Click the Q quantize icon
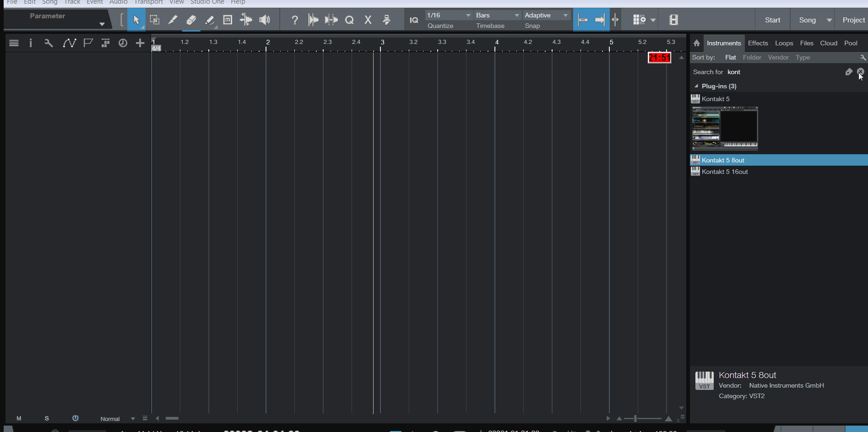This screenshot has width=868, height=432. click(x=349, y=20)
